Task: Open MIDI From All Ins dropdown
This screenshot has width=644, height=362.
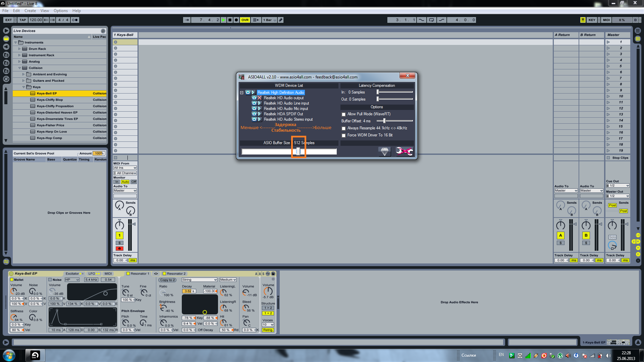Action: (x=125, y=168)
